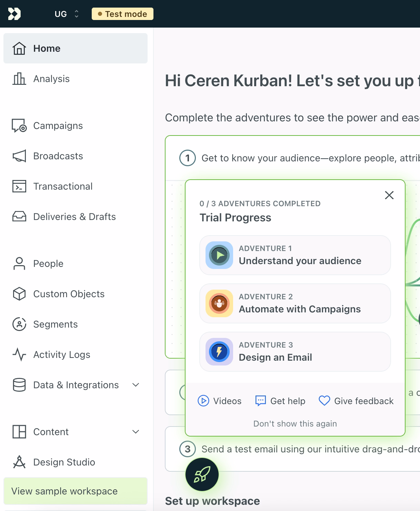Screen dimensions: 420x511
Task: Click the rocket quick-start button
Action: 202,474
